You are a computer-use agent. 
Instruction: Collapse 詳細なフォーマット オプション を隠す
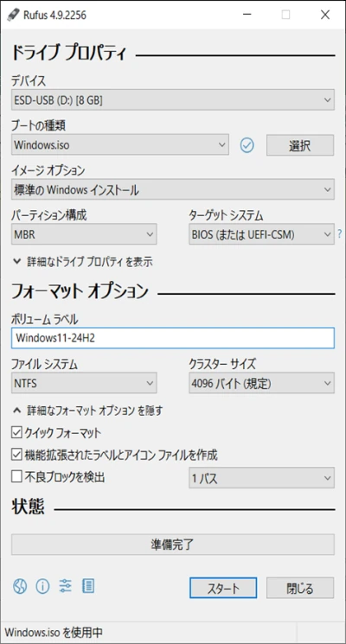tap(88, 411)
